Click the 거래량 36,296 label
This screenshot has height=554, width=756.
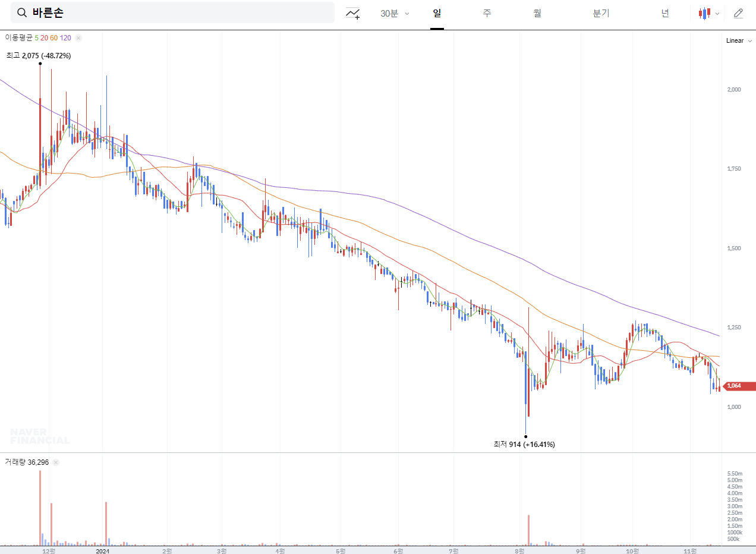click(27, 462)
